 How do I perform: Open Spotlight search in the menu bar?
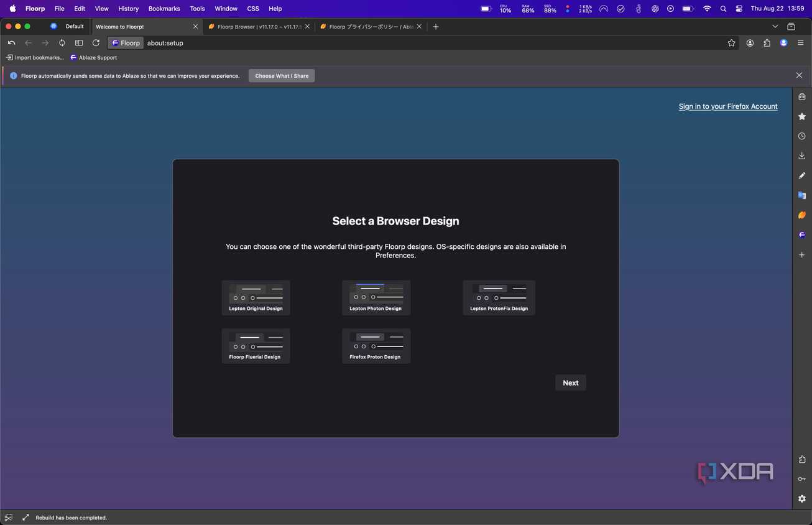(723, 9)
